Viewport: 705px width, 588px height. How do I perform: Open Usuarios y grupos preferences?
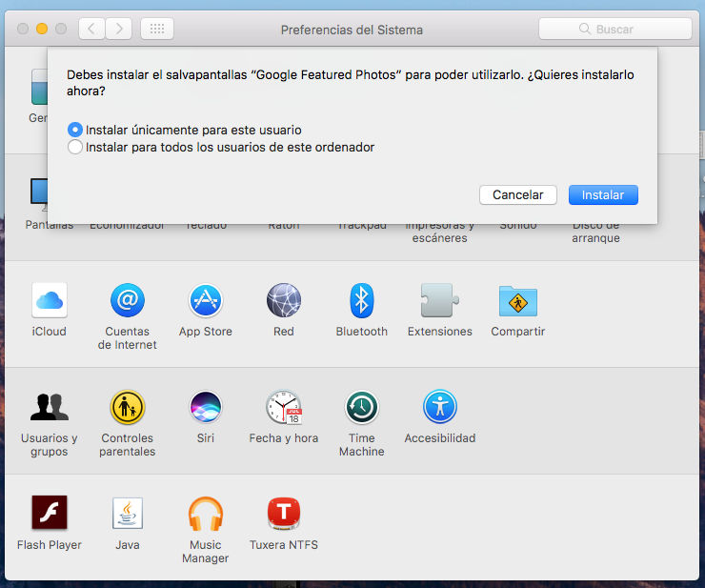49,407
